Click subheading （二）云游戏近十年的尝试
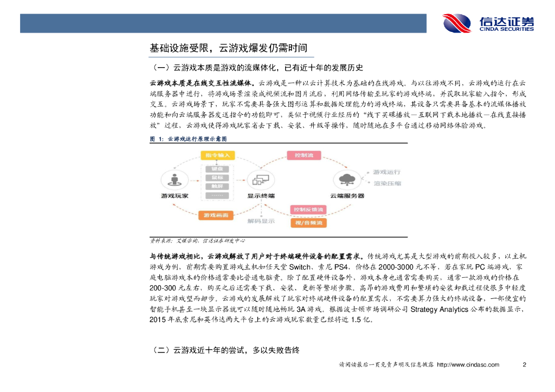 coord(225,350)
